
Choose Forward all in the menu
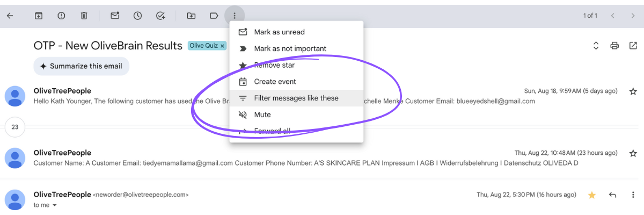pyautogui.click(x=296, y=131)
